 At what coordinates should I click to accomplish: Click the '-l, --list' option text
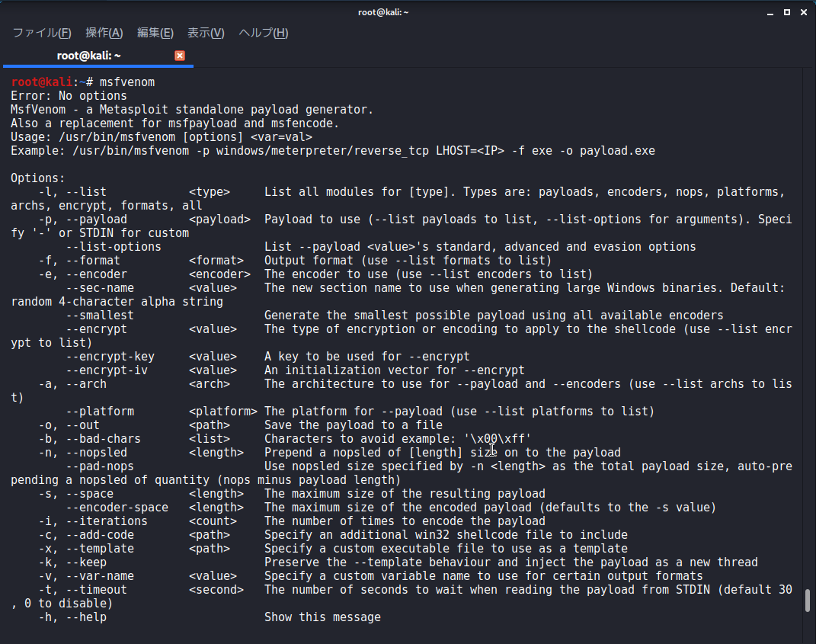pyautogui.click(x=72, y=192)
